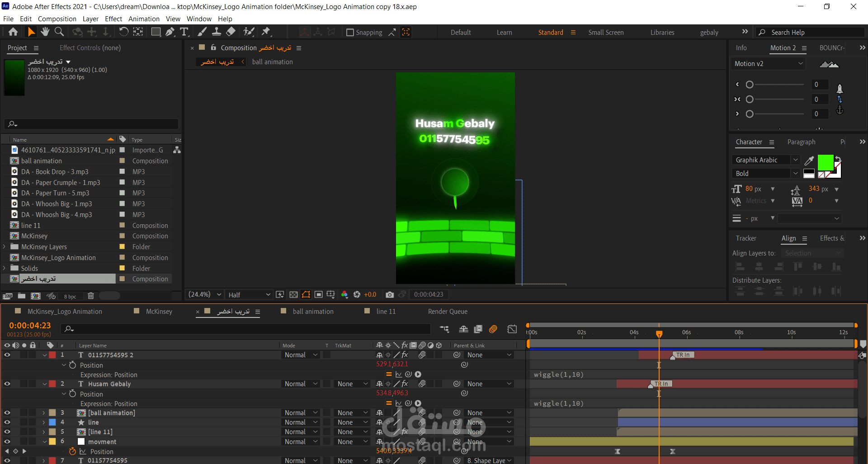This screenshot has width=868, height=464.
Task: Select the Home icon in toolbar
Action: click(x=13, y=32)
